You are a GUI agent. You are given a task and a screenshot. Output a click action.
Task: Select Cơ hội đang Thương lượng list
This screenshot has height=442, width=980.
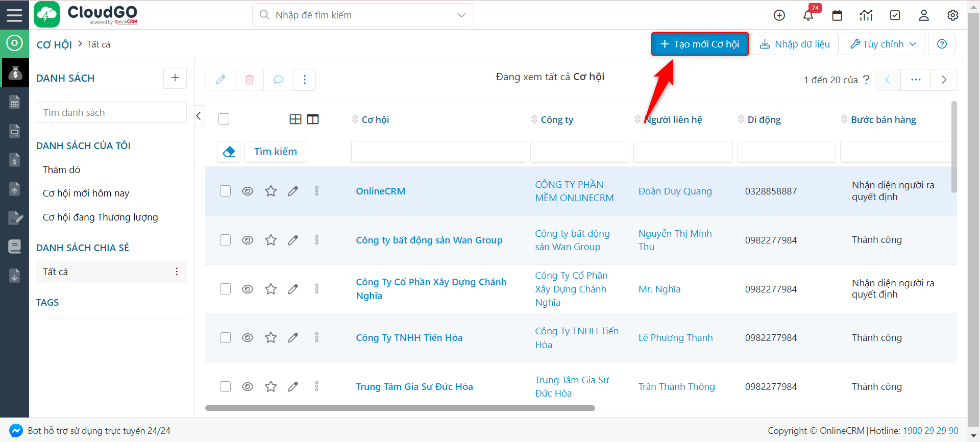tap(100, 217)
